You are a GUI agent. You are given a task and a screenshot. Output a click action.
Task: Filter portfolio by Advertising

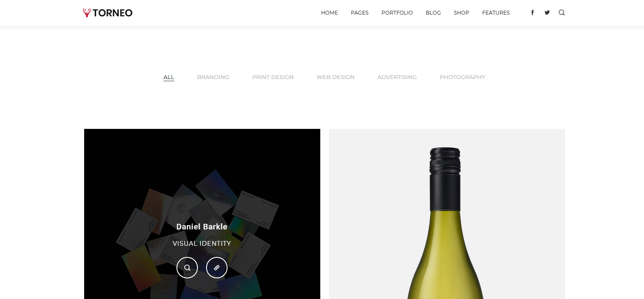pos(397,77)
